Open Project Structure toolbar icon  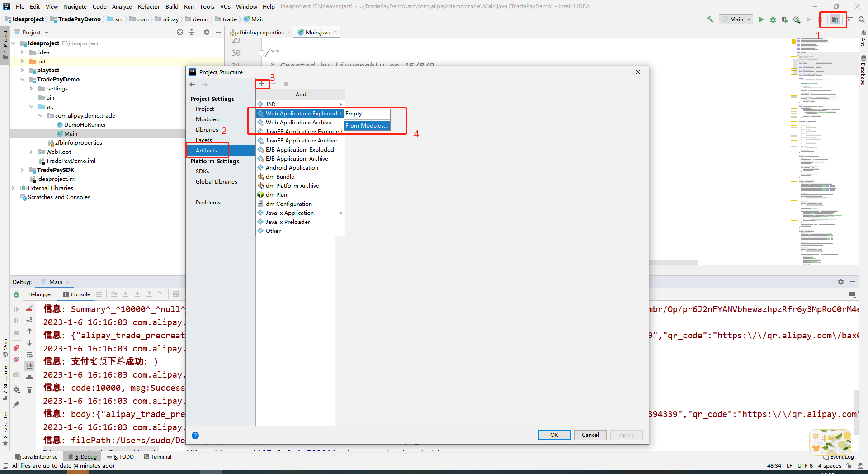(x=835, y=19)
